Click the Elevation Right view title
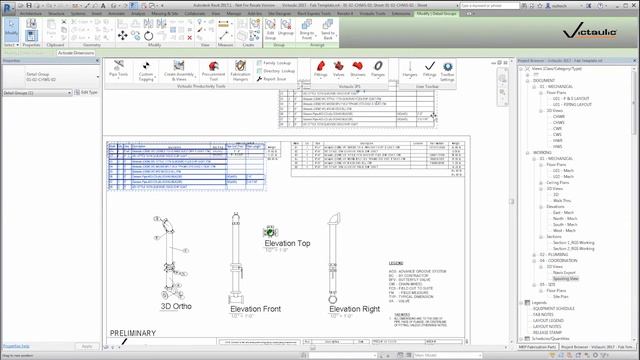640x360 pixels. pyautogui.click(x=355, y=309)
